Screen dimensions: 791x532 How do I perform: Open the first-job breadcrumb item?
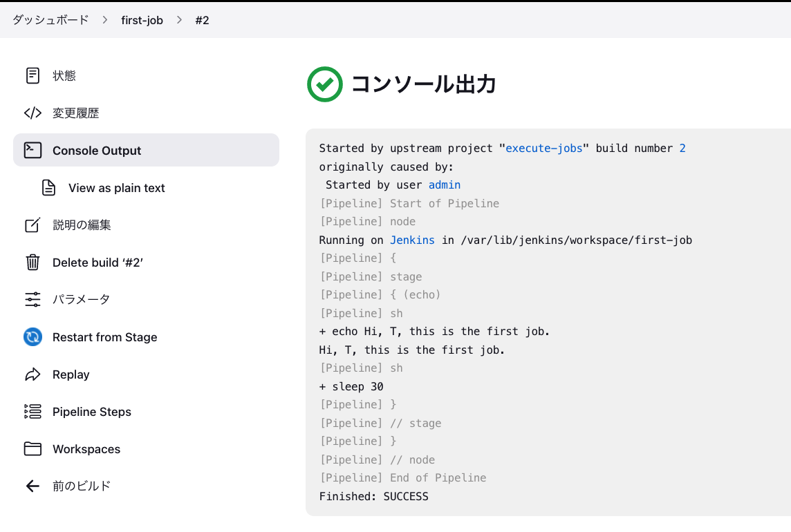(142, 20)
